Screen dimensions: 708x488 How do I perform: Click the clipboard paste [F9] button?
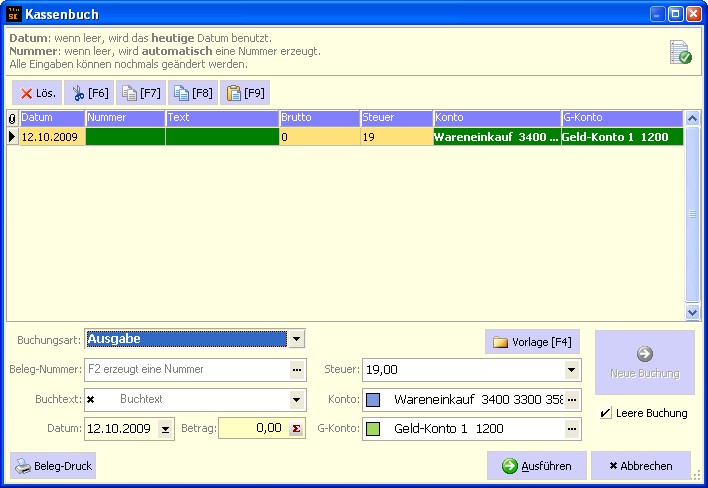click(x=245, y=93)
